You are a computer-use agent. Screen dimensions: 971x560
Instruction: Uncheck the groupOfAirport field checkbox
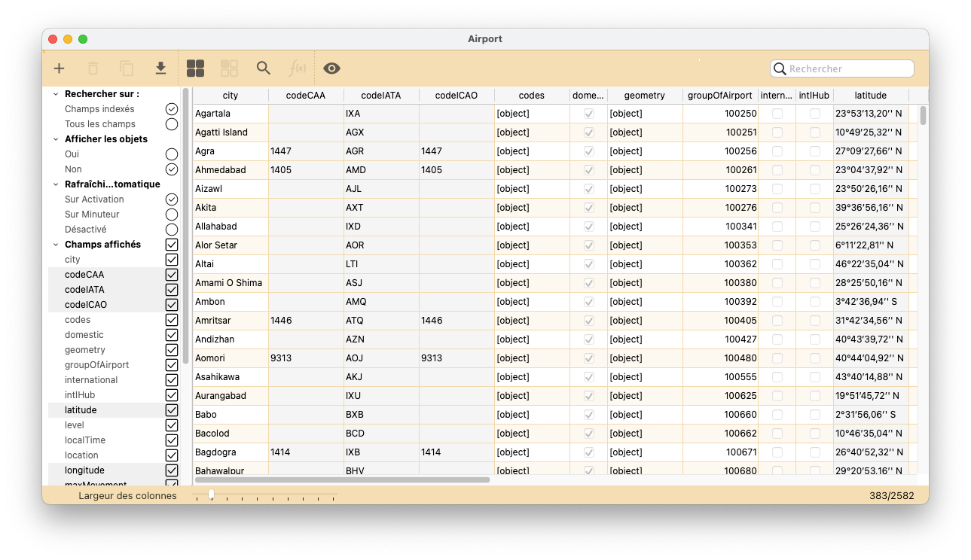pyautogui.click(x=172, y=365)
